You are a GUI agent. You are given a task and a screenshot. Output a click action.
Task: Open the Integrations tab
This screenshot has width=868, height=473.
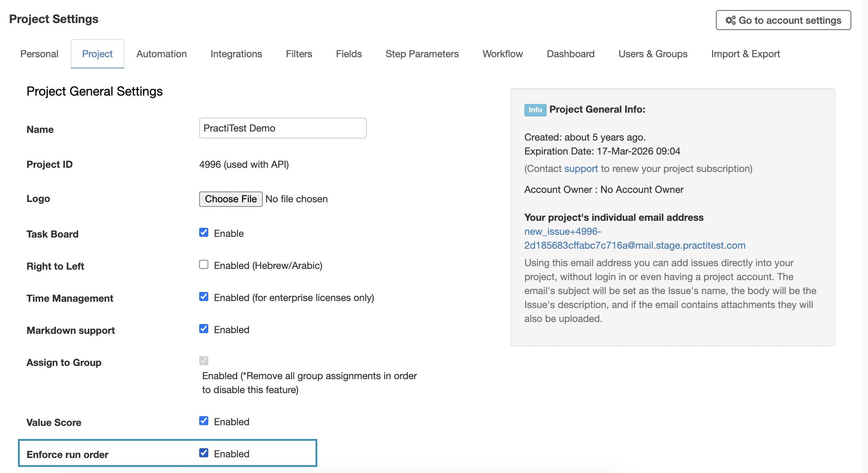coord(236,54)
